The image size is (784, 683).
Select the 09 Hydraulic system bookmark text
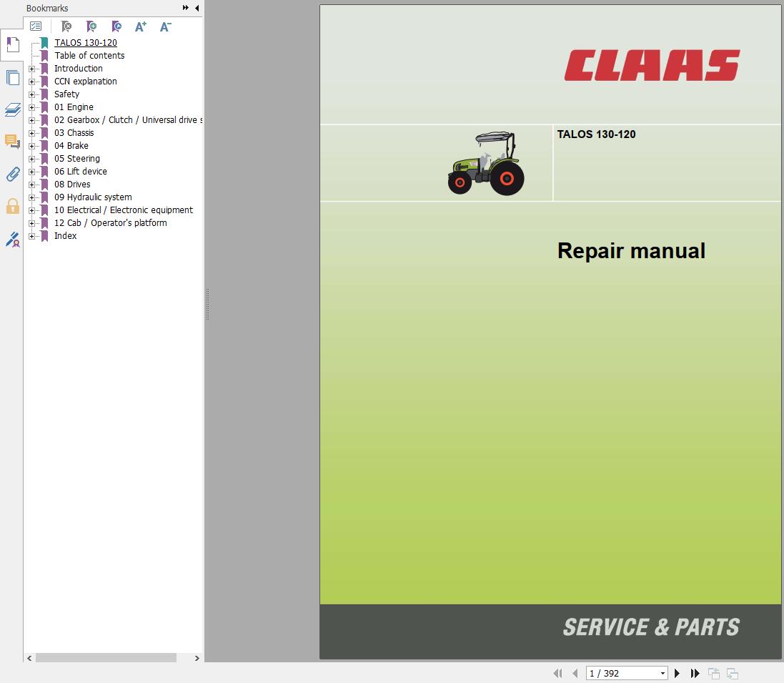93,197
